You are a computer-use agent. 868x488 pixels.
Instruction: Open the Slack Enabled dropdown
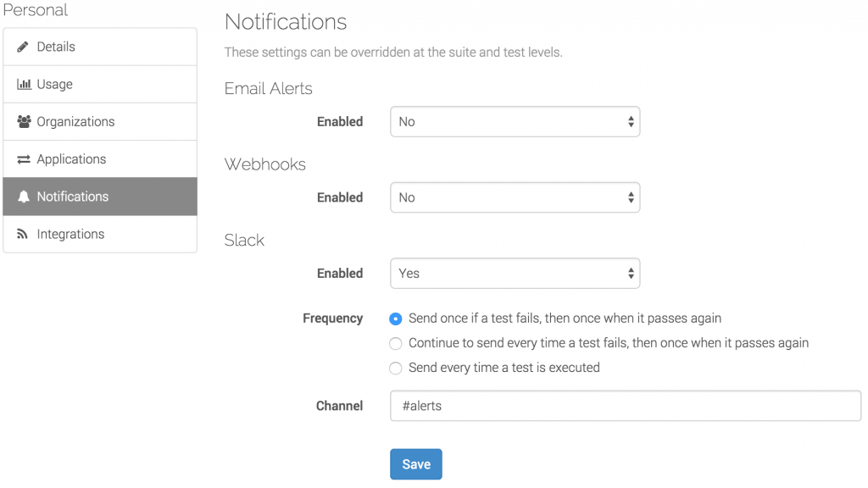(515, 273)
